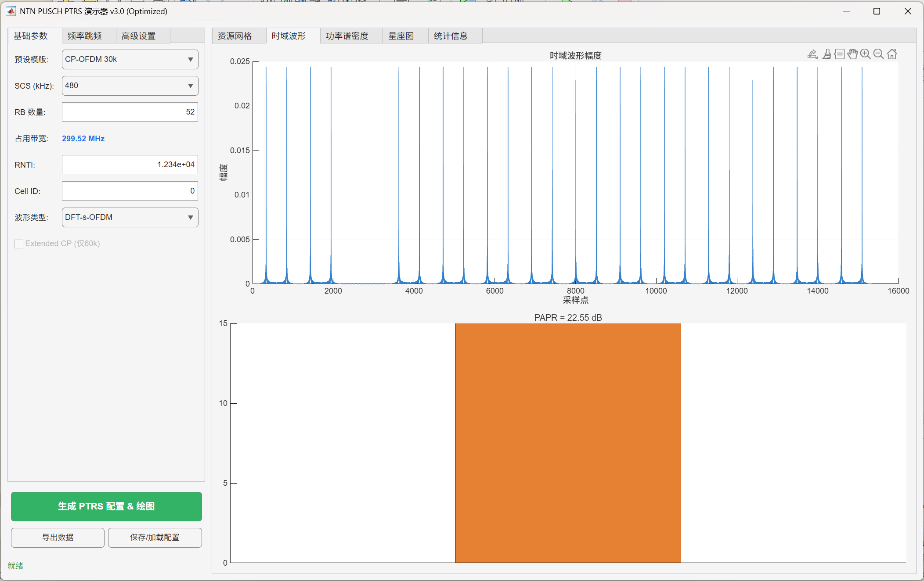
Task: Toggle the Extended CP checkbox
Action: [19, 244]
